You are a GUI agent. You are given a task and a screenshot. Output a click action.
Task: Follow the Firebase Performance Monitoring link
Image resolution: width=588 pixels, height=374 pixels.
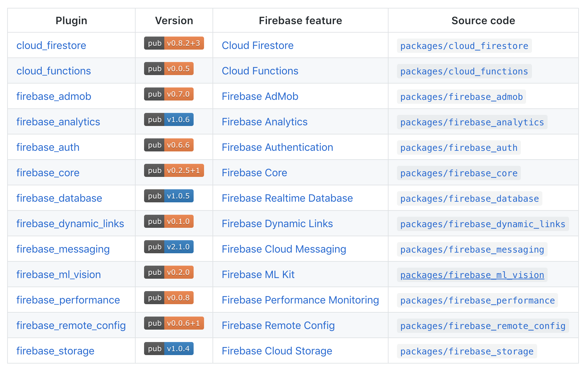pos(300,300)
